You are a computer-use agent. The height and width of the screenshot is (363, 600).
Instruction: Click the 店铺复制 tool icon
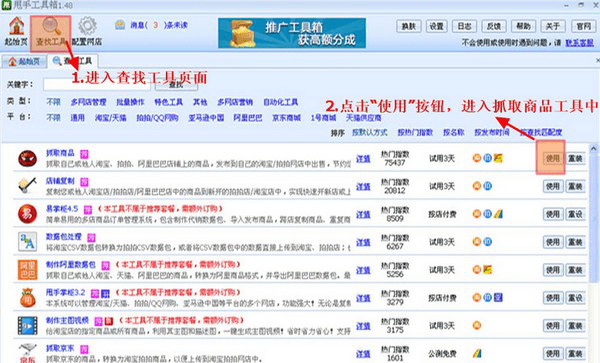(x=28, y=186)
